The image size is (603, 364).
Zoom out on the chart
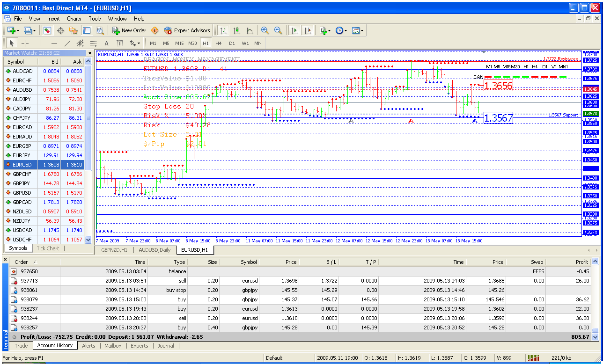(278, 30)
